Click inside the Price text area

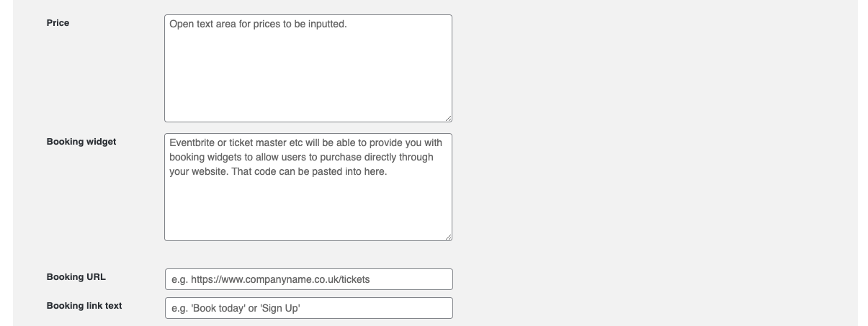(308, 68)
